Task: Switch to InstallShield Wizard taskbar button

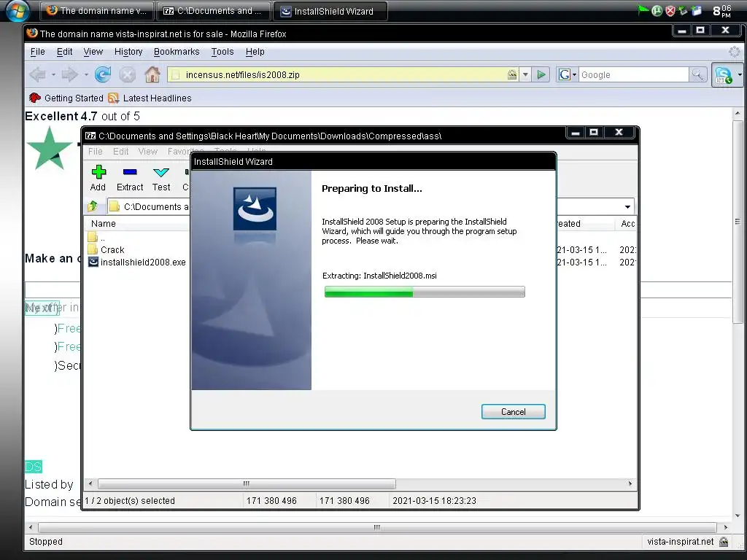Action: [330, 11]
